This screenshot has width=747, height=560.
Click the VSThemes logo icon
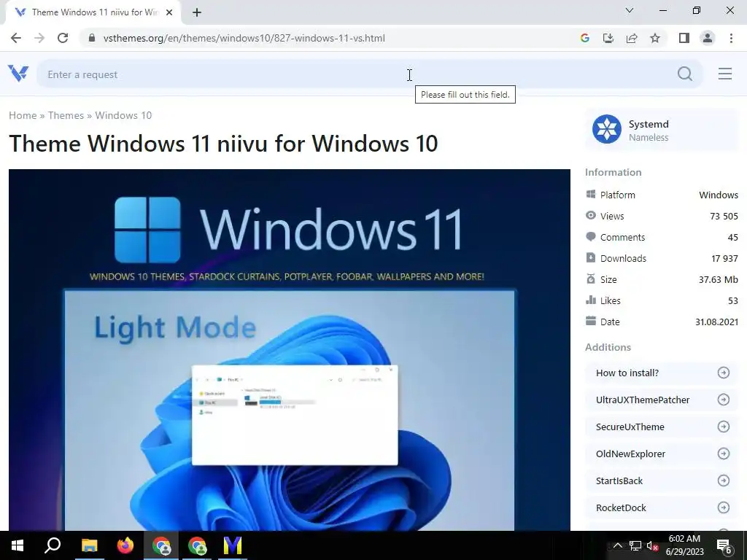(x=18, y=74)
